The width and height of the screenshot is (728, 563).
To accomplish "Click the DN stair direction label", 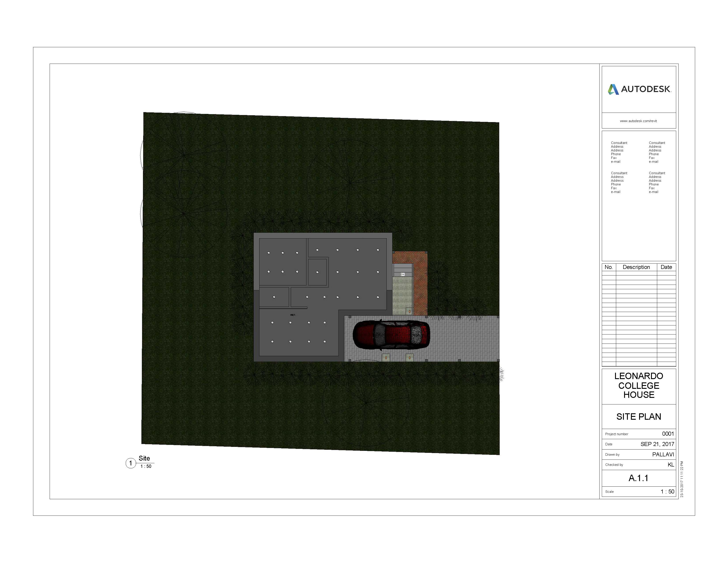I will (x=402, y=274).
